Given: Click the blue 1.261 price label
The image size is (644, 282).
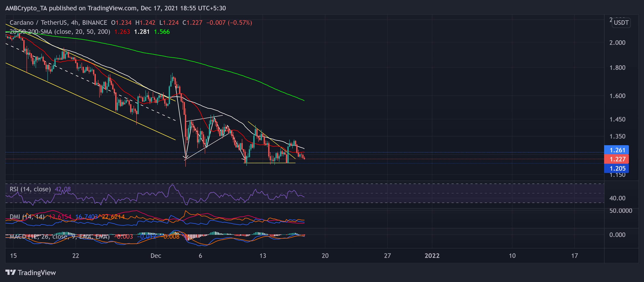Looking at the screenshot, I should click(x=617, y=150).
